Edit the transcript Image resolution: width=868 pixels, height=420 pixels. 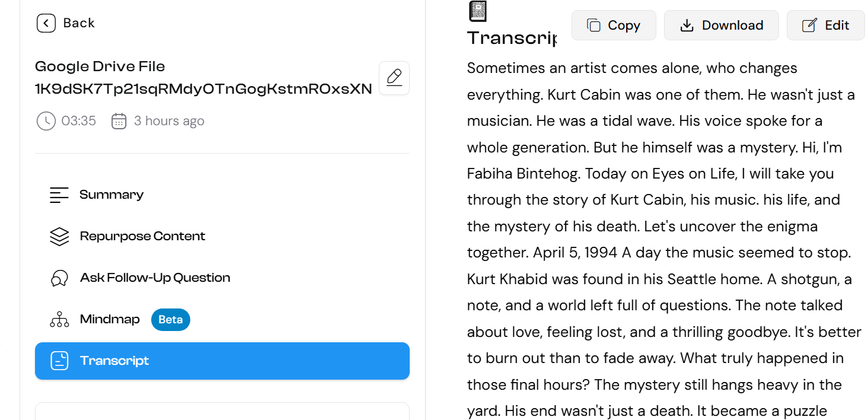point(826,26)
